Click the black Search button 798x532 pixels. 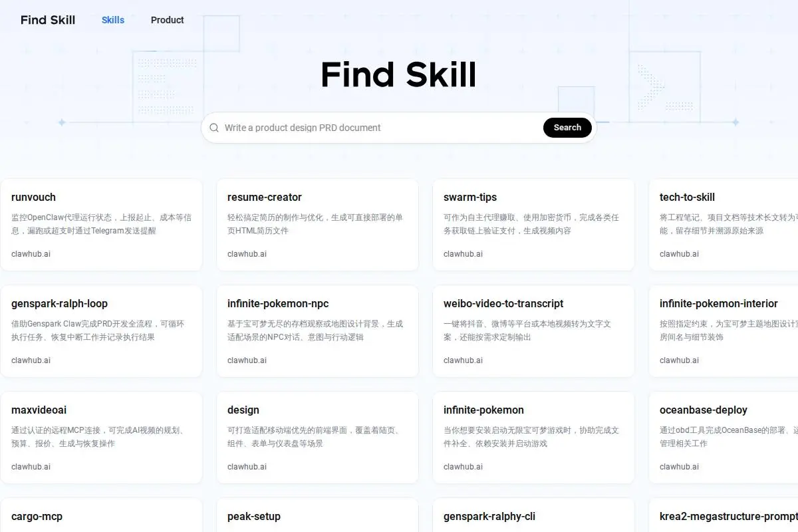[x=567, y=128]
